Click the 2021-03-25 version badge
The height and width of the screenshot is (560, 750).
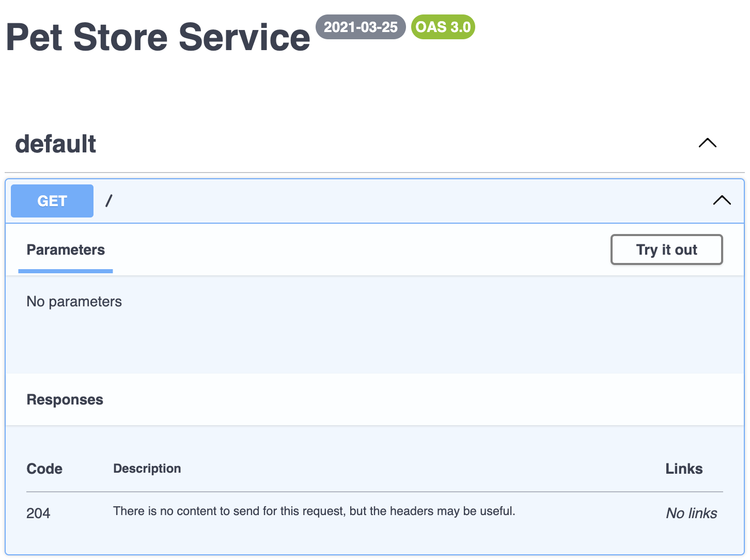click(x=361, y=27)
